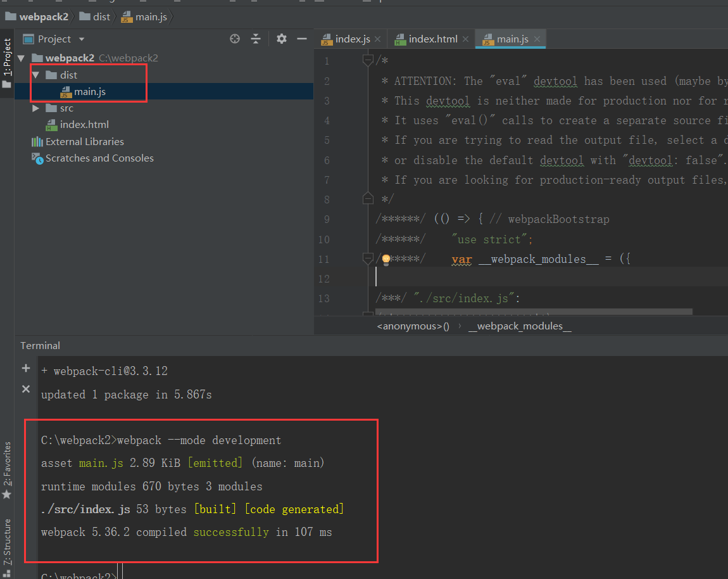
Task: Click the Select Opened File target icon
Action: click(235, 39)
